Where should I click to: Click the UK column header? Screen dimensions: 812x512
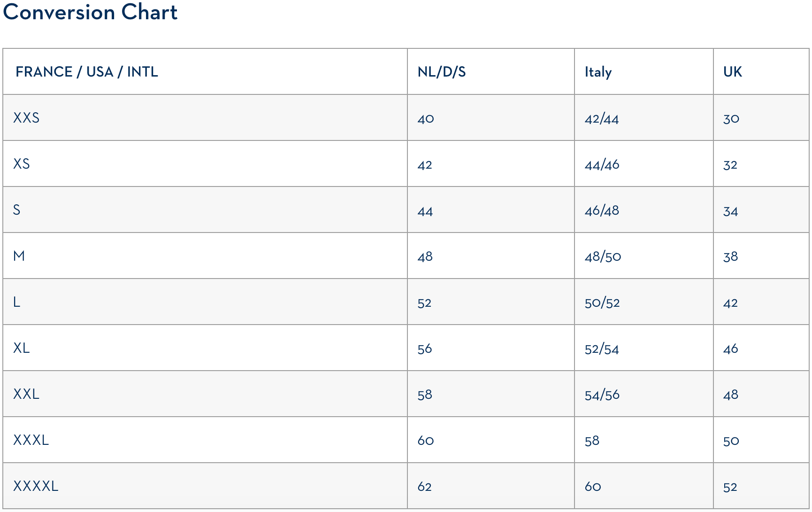[732, 72]
